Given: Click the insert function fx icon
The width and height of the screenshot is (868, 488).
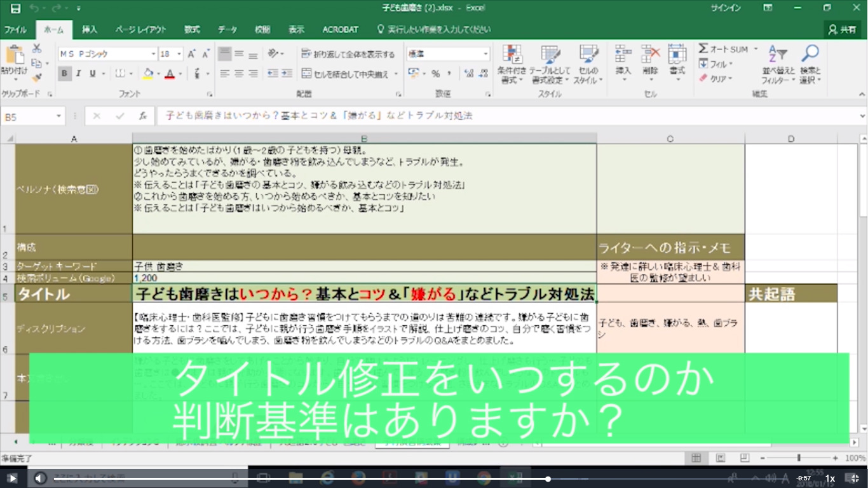Looking at the screenshot, I should pos(144,116).
